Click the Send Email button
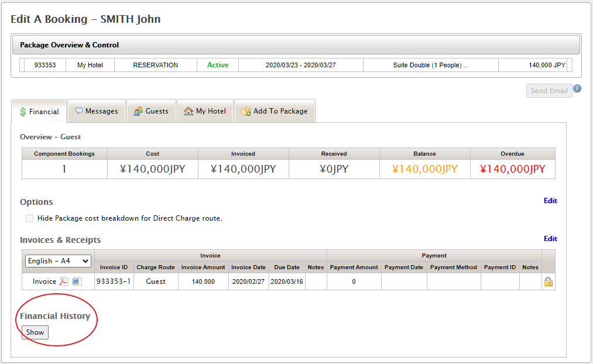This screenshot has height=364, width=593. point(549,91)
